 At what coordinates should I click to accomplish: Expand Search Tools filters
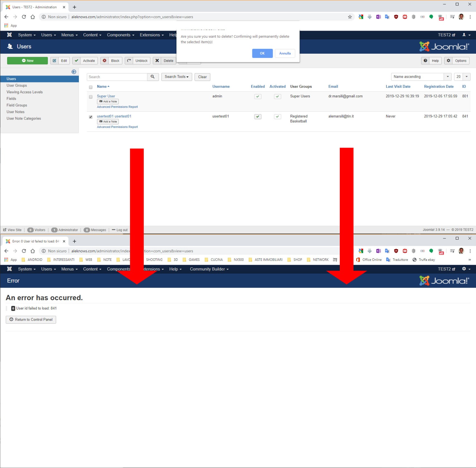click(176, 77)
